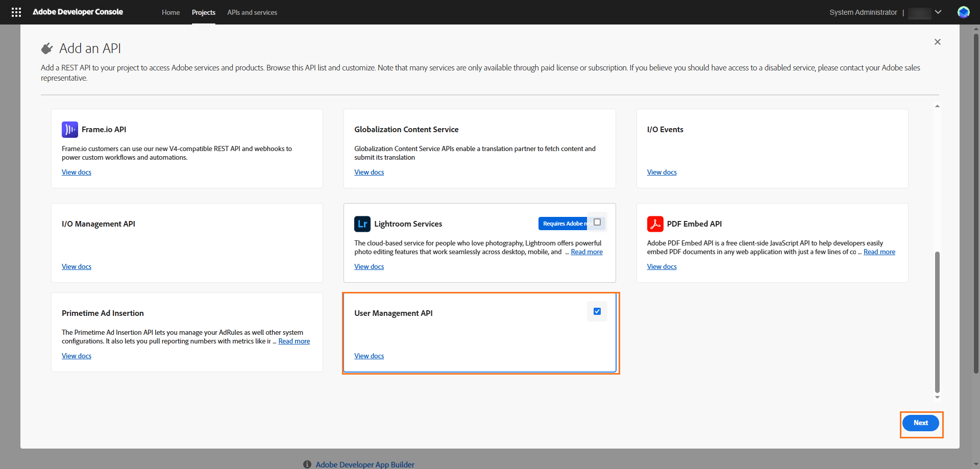This screenshot has height=469, width=980.
Task: Click the PDF Embed API Acrobat icon
Action: (655, 224)
